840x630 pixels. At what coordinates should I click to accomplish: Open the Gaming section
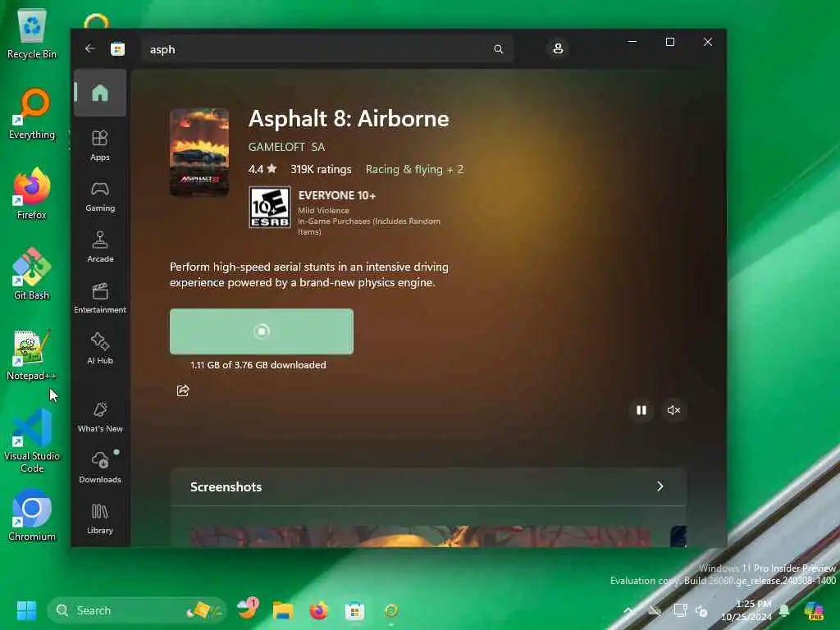(100, 197)
